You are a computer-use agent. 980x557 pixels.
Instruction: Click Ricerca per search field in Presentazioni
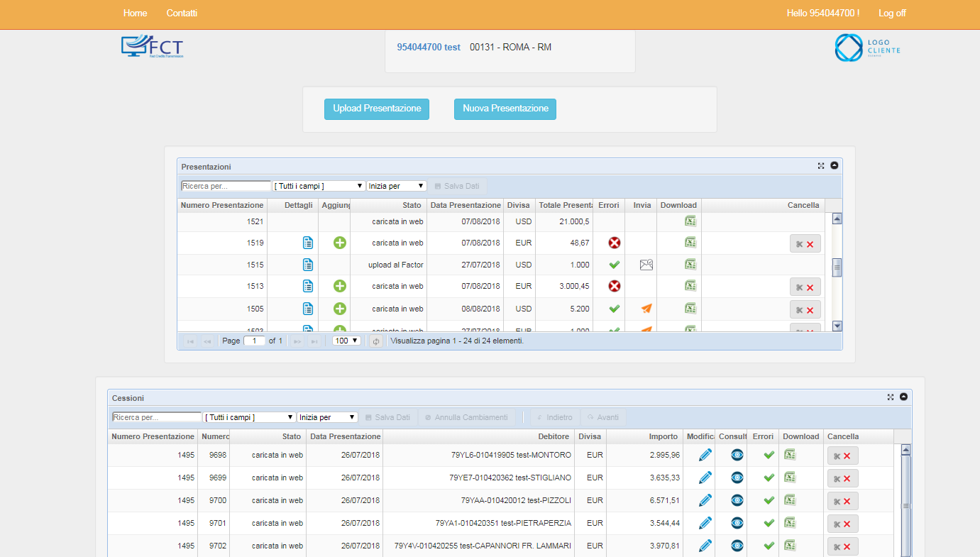[226, 186]
